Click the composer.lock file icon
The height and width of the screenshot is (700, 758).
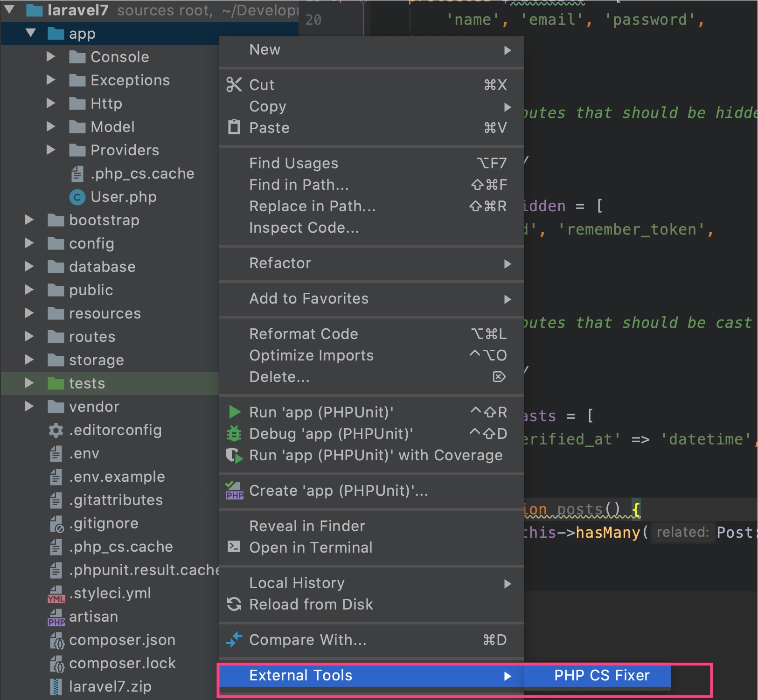[56, 664]
